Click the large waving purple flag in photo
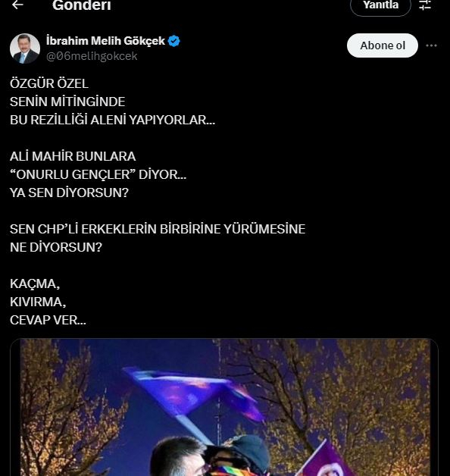 191,392
